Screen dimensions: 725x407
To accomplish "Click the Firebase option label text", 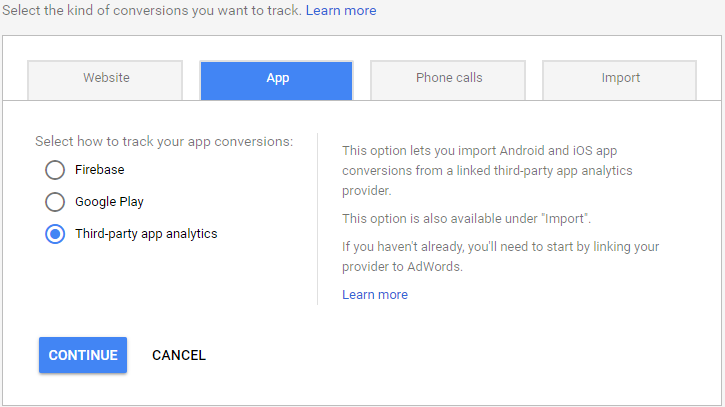I will (x=99, y=170).
